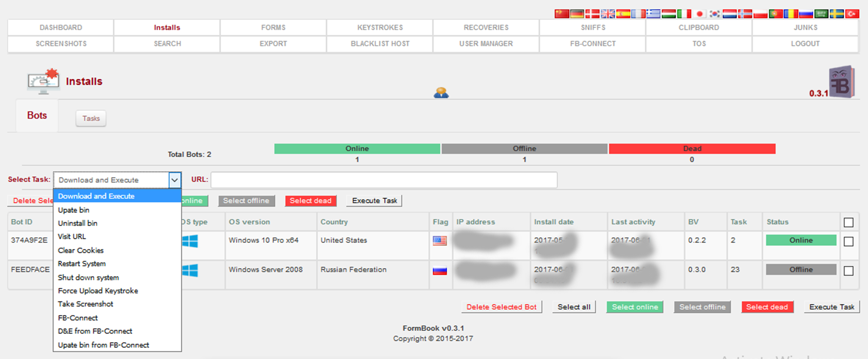This screenshot has height=359, width=868.
Task: Click the Saudi Arabia flag icon
Action: coord(821,14)
